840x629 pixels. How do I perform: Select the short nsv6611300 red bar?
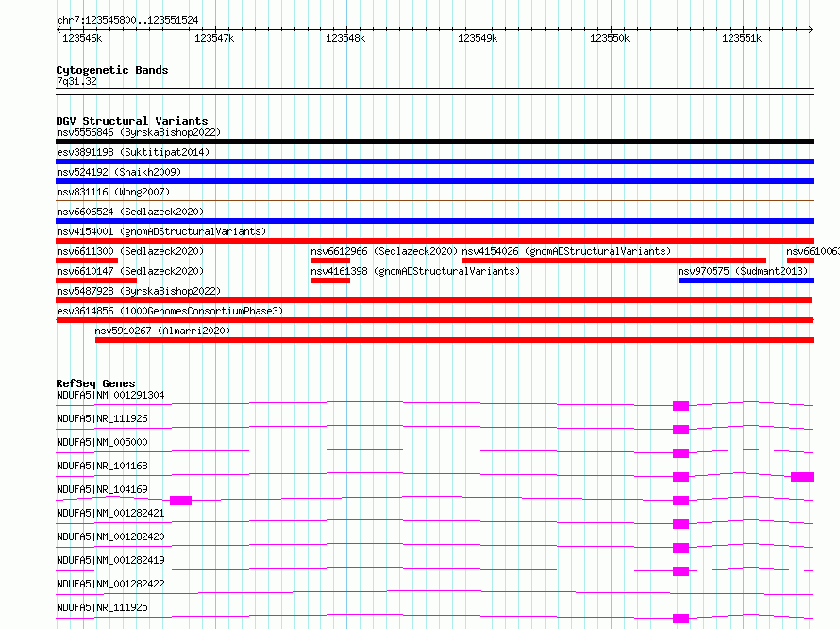87,261
